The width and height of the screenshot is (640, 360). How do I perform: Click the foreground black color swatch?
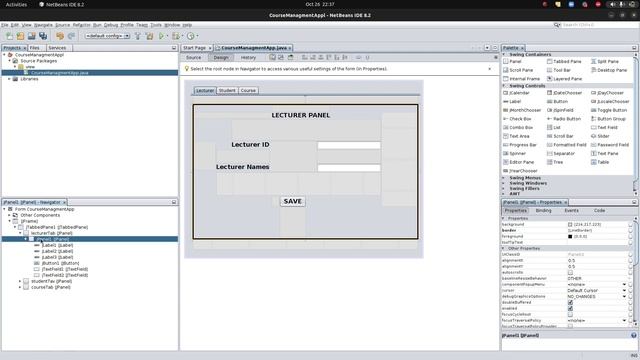[x=570, y=236]
